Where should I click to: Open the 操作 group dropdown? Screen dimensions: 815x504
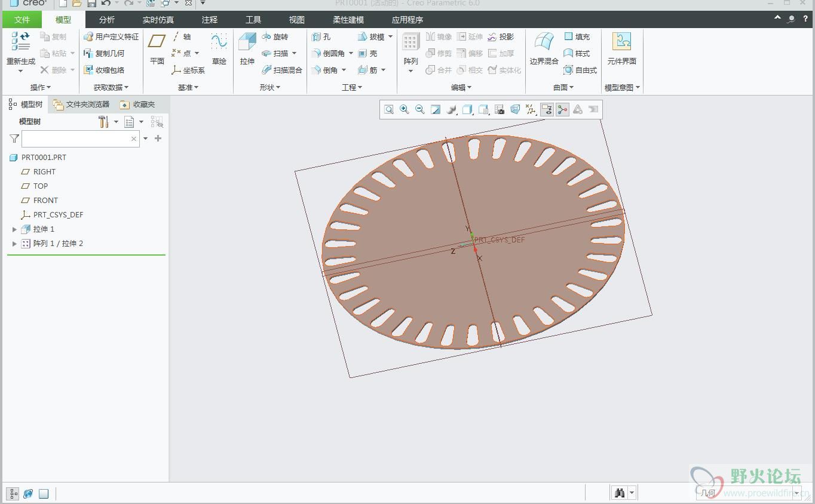(41, 87)
